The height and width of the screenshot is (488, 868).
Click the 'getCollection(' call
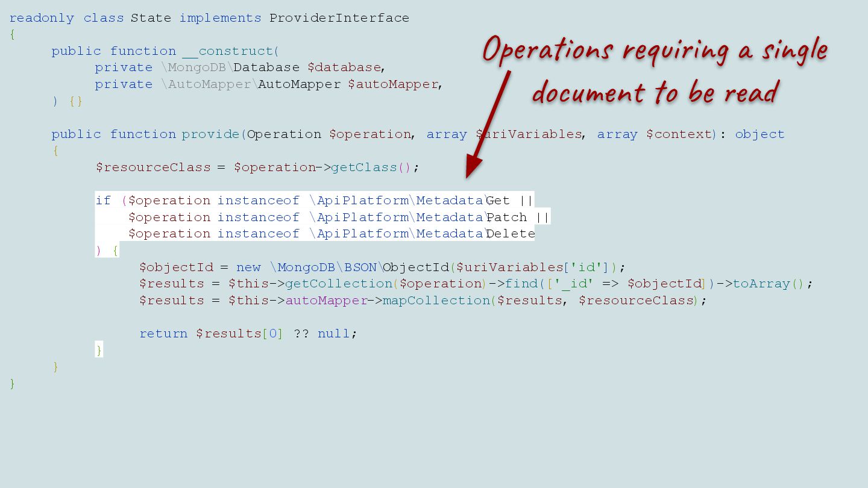click(x=341, y=284)
